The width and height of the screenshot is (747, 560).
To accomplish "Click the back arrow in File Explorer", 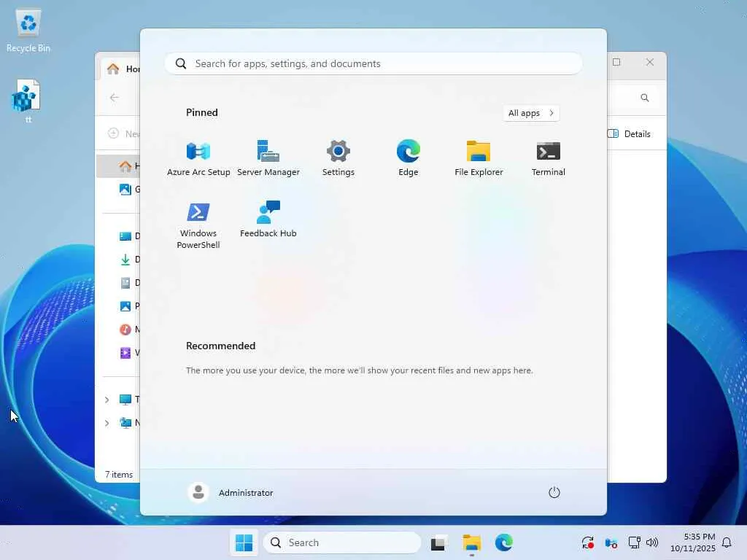I will [x=115, y=98].
